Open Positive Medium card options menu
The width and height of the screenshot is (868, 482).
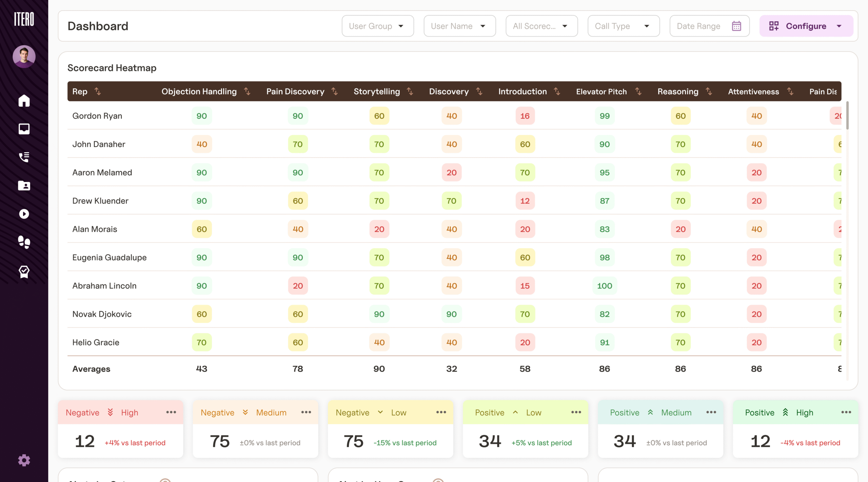coord(711,412)
